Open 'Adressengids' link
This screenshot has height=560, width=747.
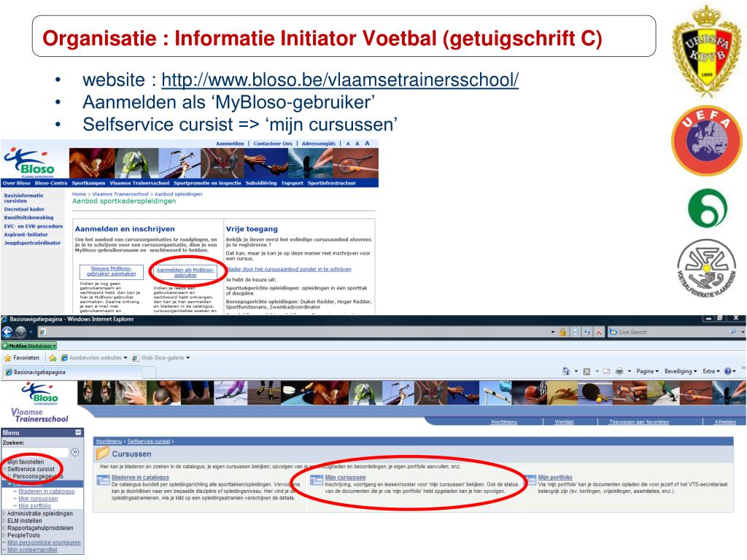(x=318, y=144)
